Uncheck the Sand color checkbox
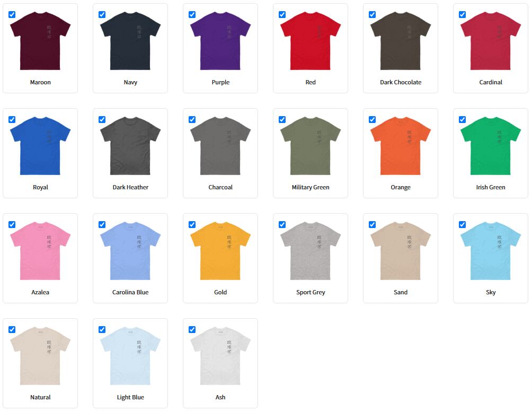The image size is (532, 411). tap(372, 224)
